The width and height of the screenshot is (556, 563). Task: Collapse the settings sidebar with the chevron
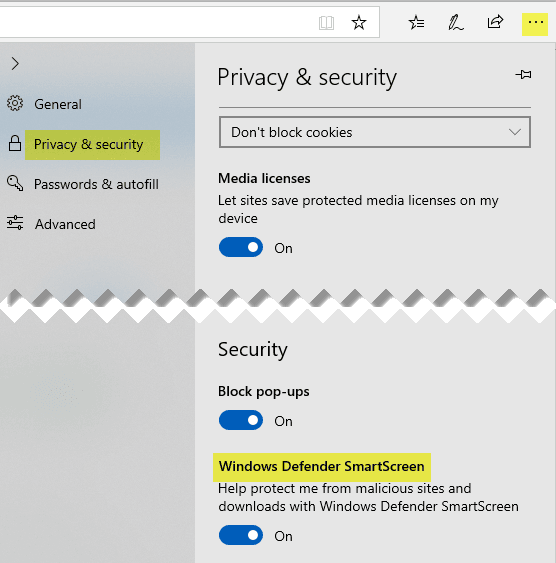click(15, 64)
